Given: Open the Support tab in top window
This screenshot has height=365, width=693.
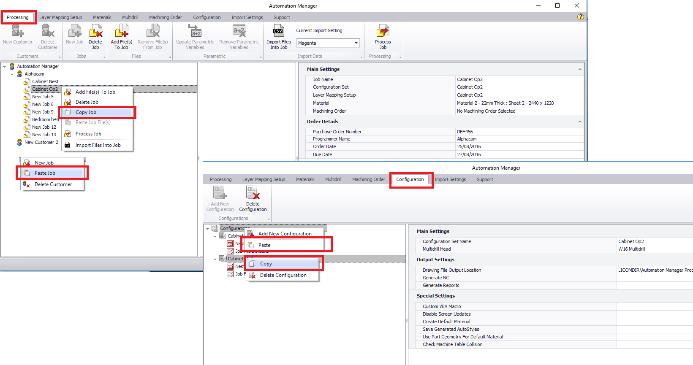Looking at the screenshot, I should click(282, 17).
